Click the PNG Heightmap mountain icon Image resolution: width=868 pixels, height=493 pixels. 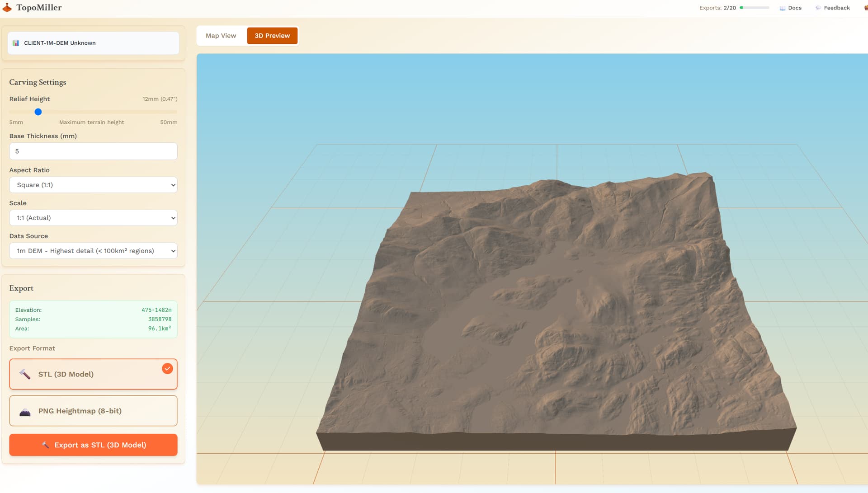[25, 412]
